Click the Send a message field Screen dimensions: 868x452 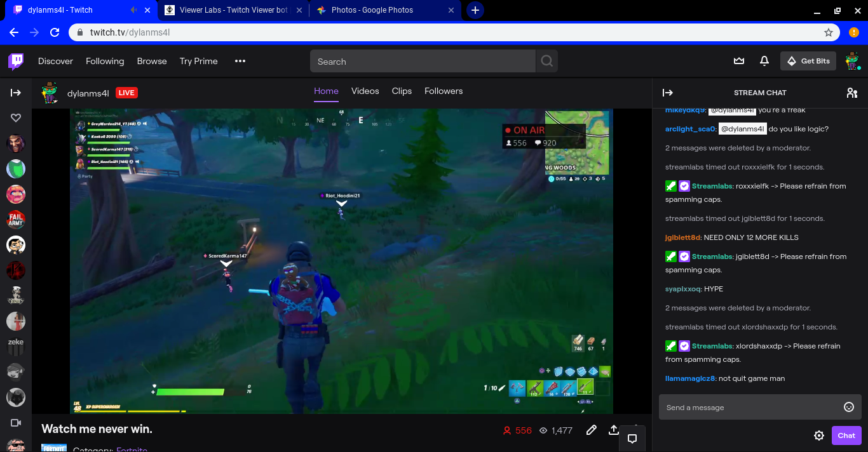click(731, 407)
